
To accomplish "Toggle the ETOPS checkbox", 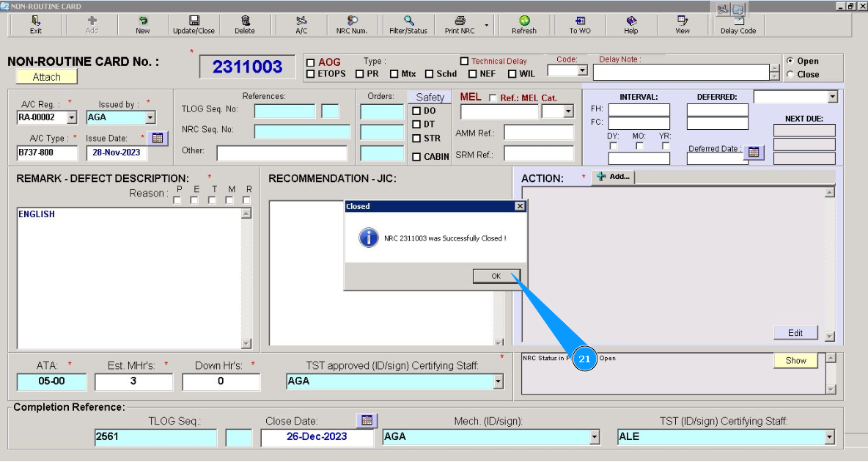I will tap(311, 73).
